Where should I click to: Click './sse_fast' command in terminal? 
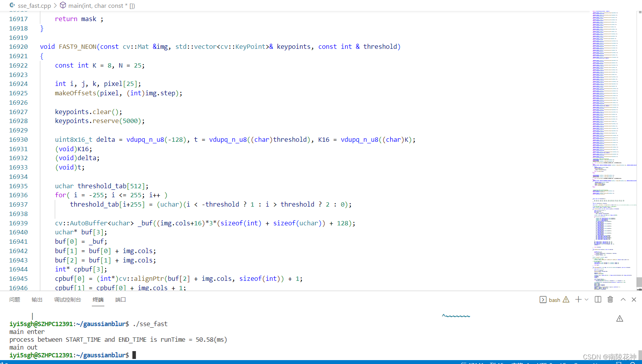(x=150, y=324)
